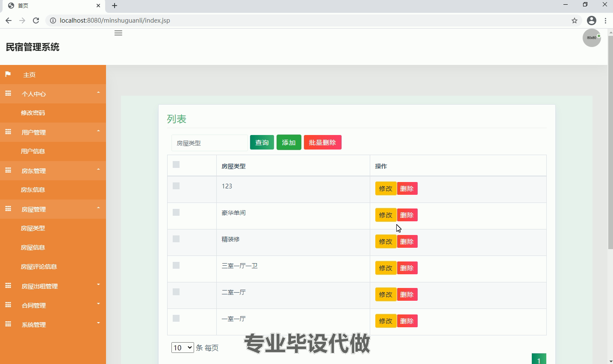Click 修改 for the 123 row

pos(386,188)
